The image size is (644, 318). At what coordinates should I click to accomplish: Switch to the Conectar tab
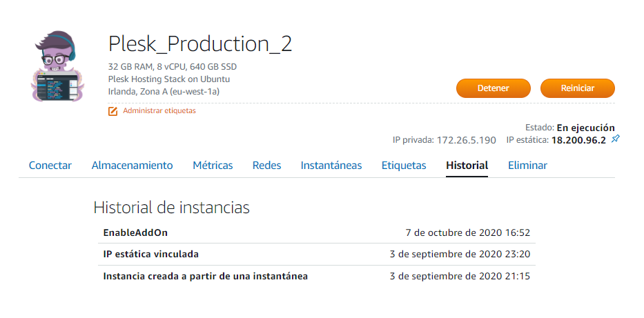click(x=50, y=166)
